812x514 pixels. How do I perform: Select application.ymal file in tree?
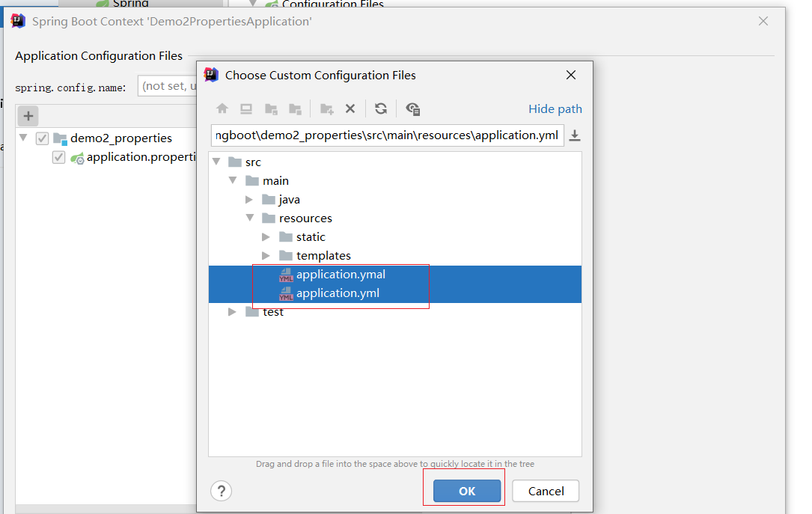point(341,275)
